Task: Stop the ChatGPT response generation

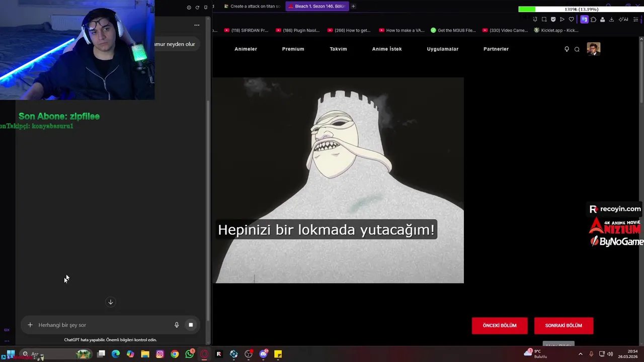Action: 191,325
